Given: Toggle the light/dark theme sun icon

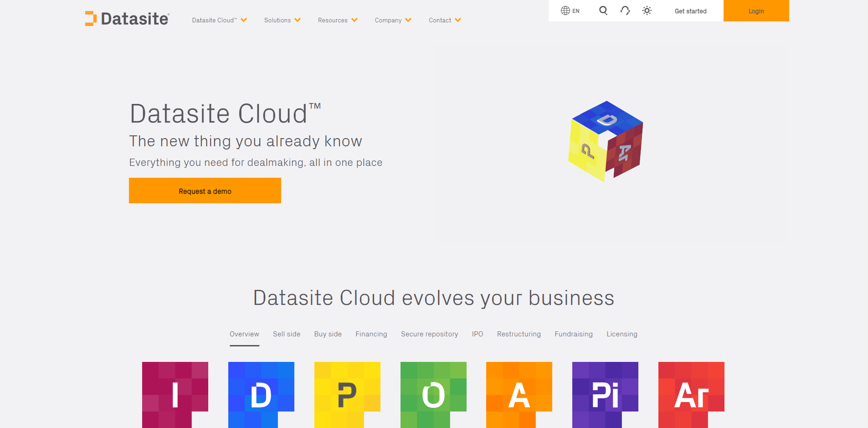Looking at the screenshot, I should click(647, 10).
